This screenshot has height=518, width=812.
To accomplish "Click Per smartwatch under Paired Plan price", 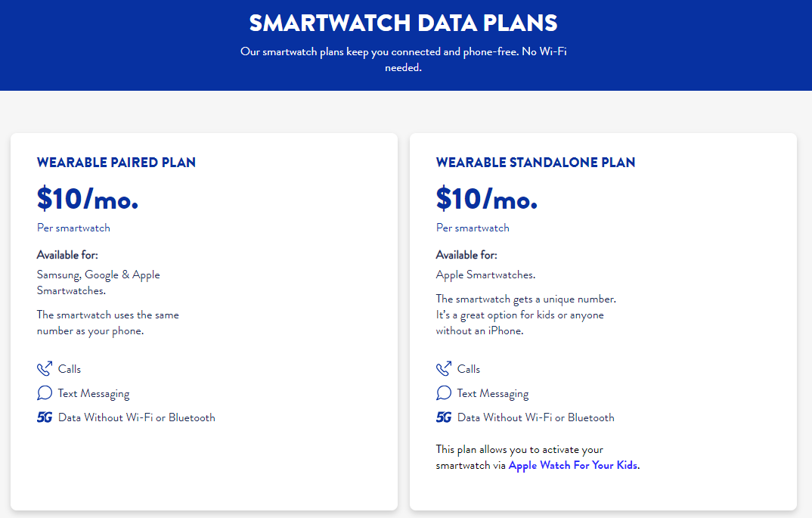I will click(73, 228).
